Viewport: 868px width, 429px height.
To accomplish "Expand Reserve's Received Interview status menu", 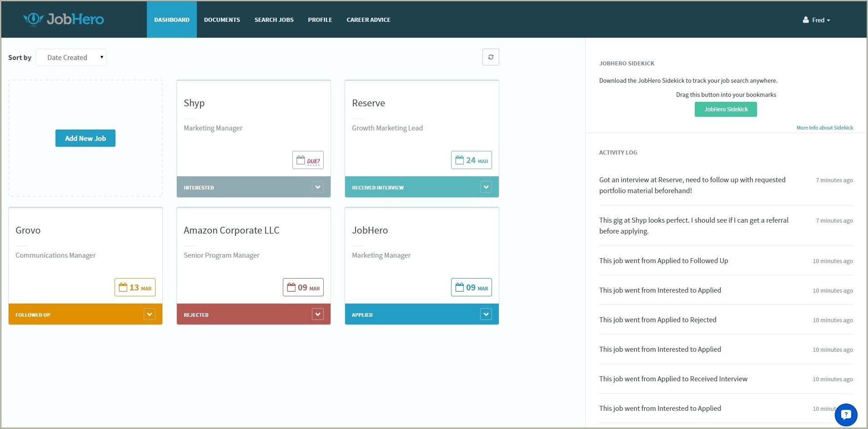I will [486, 187].
